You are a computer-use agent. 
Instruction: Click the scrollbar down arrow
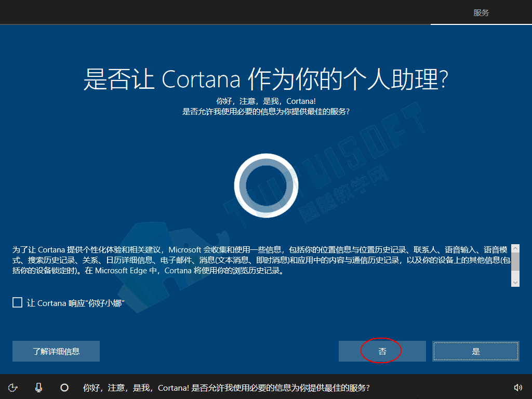click(515, 282)
